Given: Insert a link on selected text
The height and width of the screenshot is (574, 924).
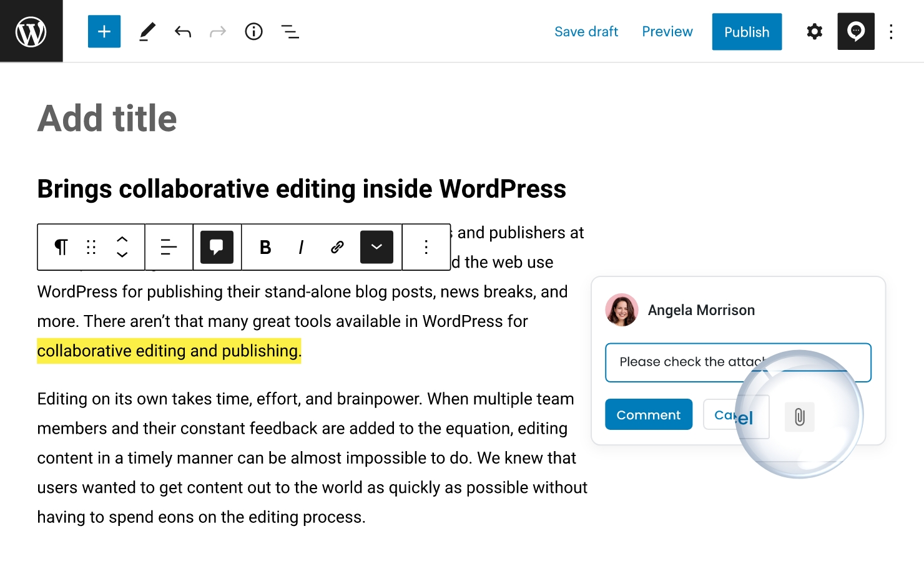Looking at the screenshot, I should tap(337, 247).
